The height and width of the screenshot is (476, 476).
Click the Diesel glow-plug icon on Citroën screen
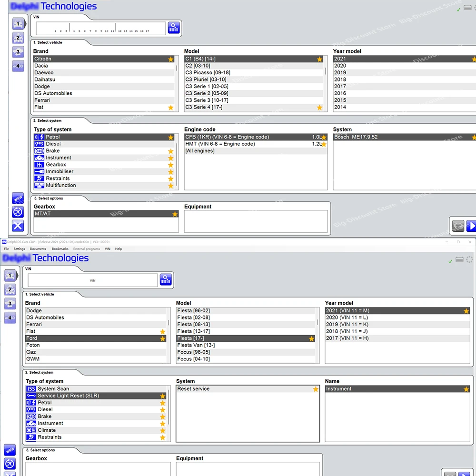click(39, 144)
